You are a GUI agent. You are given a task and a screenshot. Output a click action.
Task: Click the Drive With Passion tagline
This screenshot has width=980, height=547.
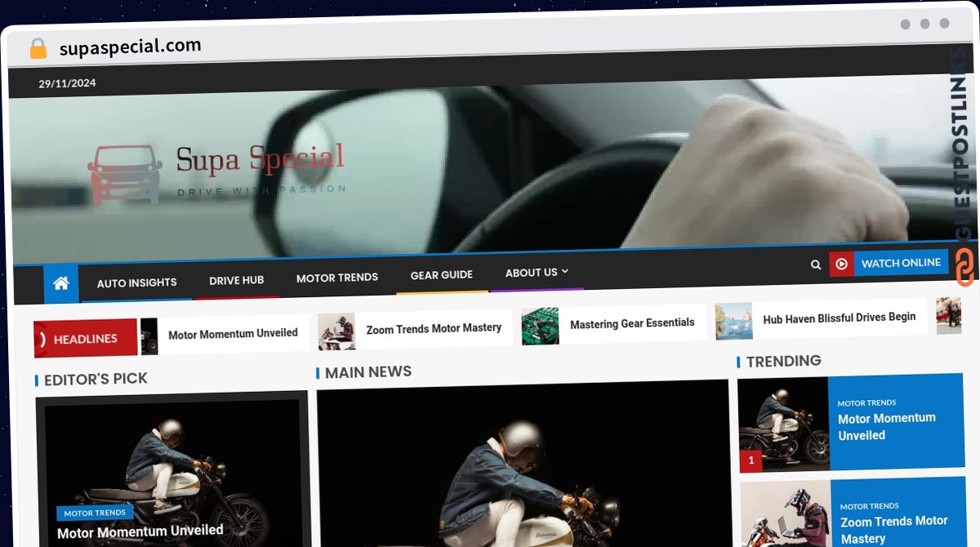click(261, 191)
